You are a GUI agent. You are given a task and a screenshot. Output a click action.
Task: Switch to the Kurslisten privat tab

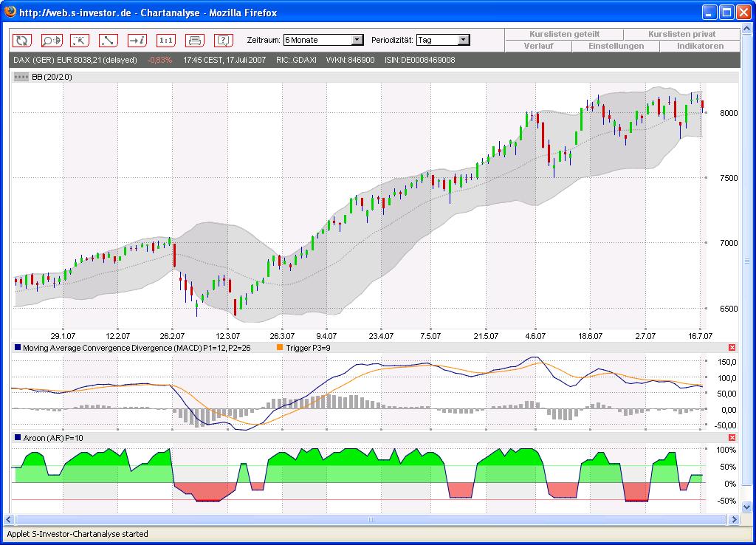click(681, 34)
